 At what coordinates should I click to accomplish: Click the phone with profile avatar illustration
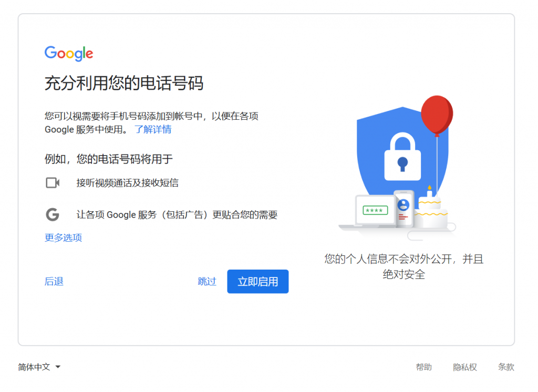[403, 209]
